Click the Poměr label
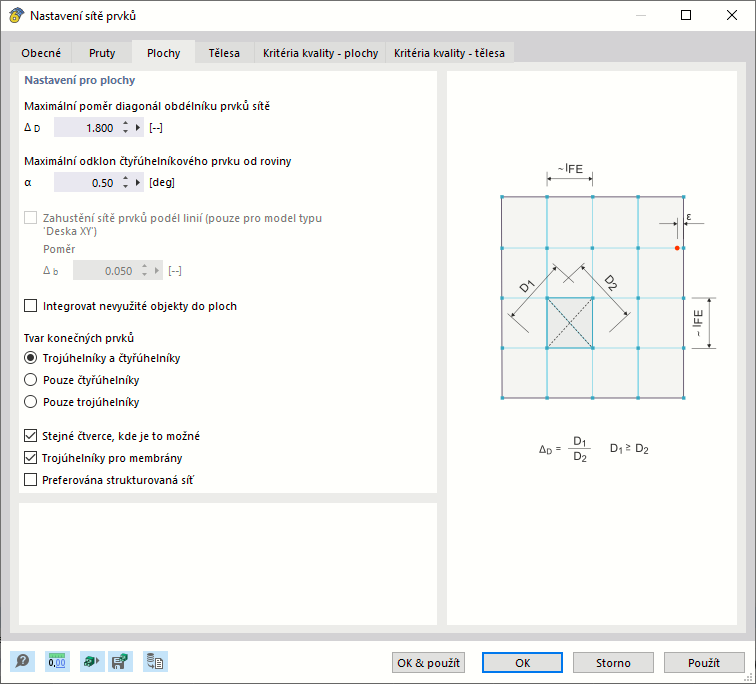 (59, 249)
